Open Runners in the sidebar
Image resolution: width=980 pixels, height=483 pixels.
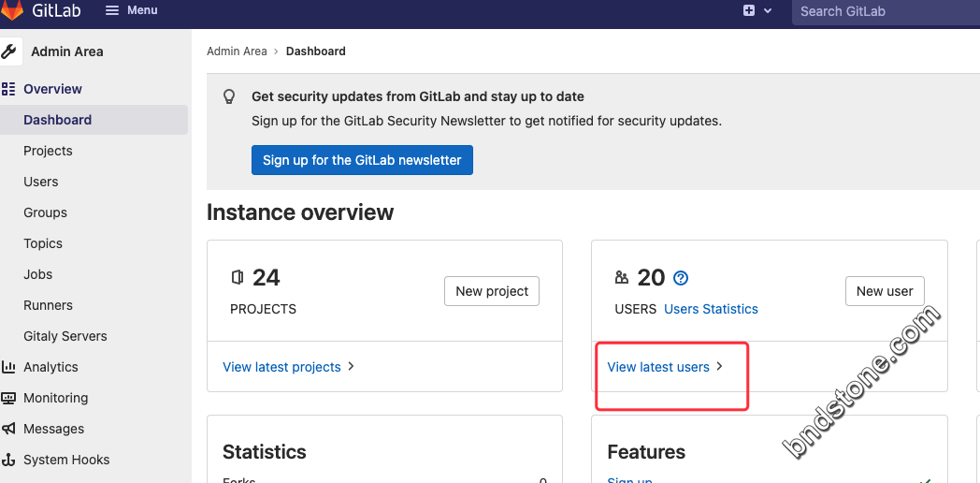click(x=48, y=305)
